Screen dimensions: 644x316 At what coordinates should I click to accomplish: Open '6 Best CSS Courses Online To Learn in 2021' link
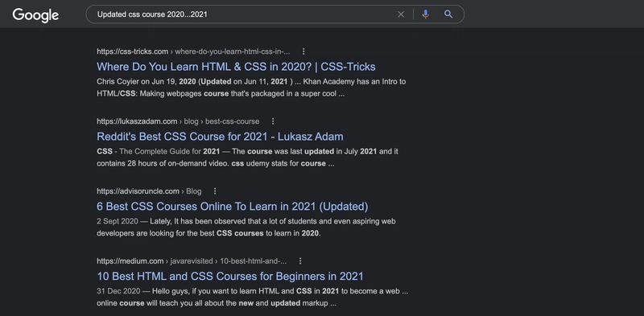pyautogui.click(x=233, y=206)
